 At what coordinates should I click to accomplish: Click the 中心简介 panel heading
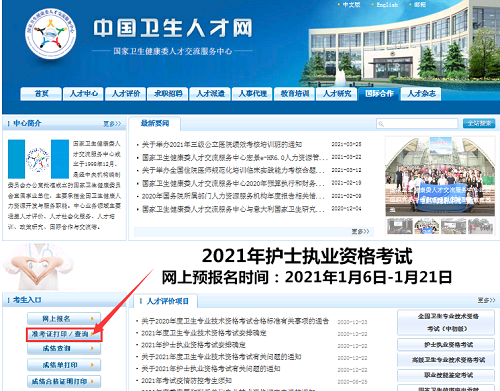coord(27,123)
